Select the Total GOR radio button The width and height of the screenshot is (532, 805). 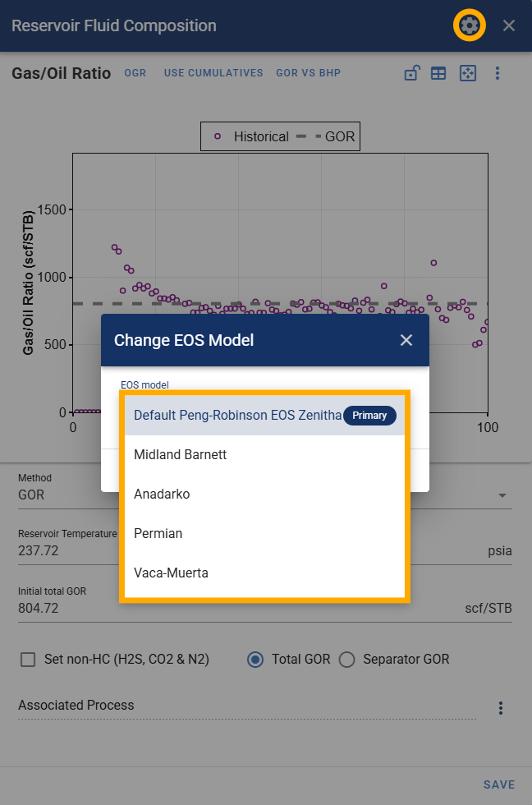coord(255,659)
